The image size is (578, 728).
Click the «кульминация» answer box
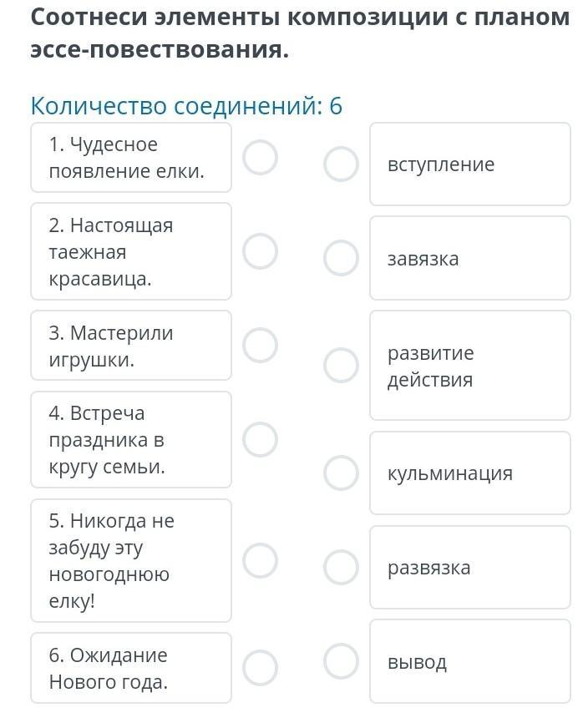tap(469, 473)
